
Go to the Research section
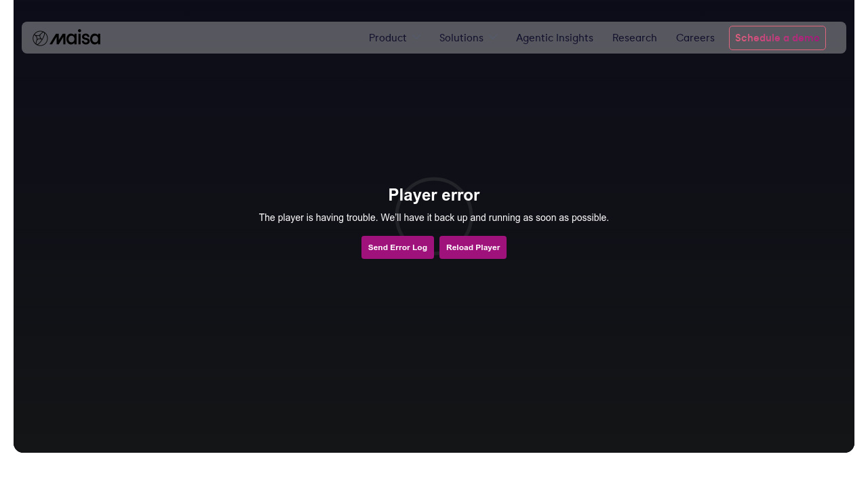tap(634, 38)
